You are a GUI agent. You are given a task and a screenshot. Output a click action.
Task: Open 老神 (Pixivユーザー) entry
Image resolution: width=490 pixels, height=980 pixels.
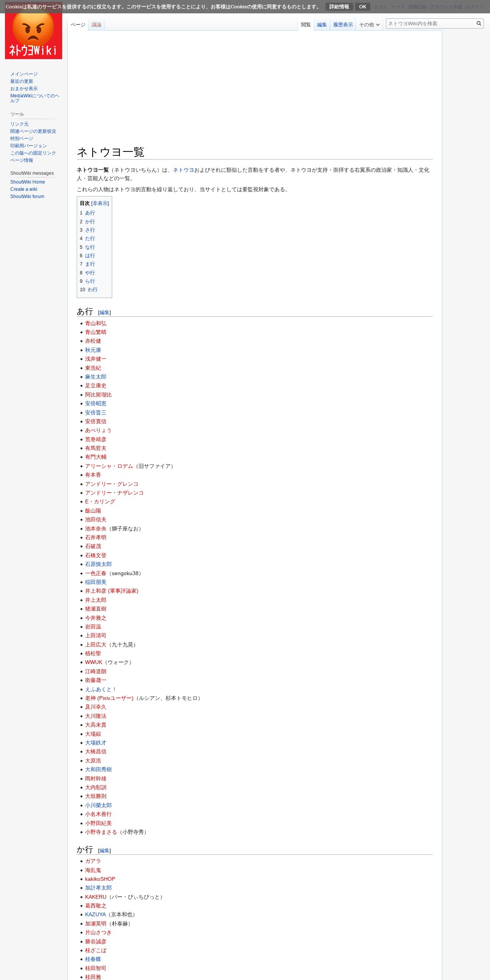(x=109, y=698)
